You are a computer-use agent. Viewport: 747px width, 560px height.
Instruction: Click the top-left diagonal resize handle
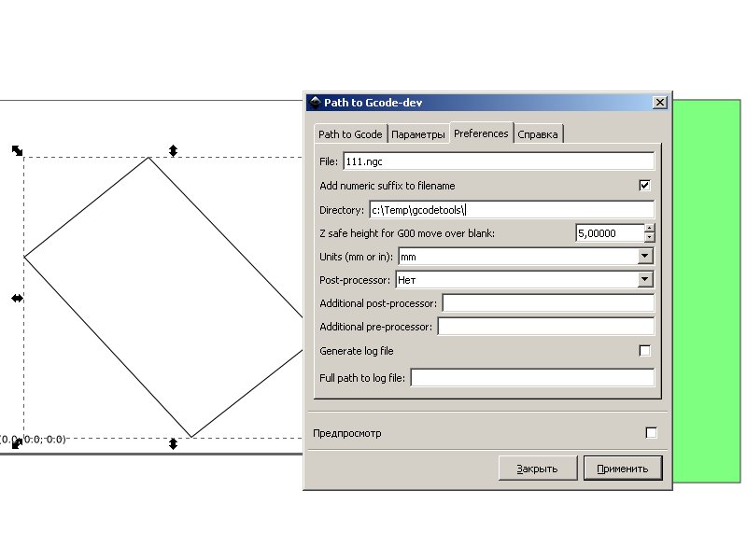17,151
